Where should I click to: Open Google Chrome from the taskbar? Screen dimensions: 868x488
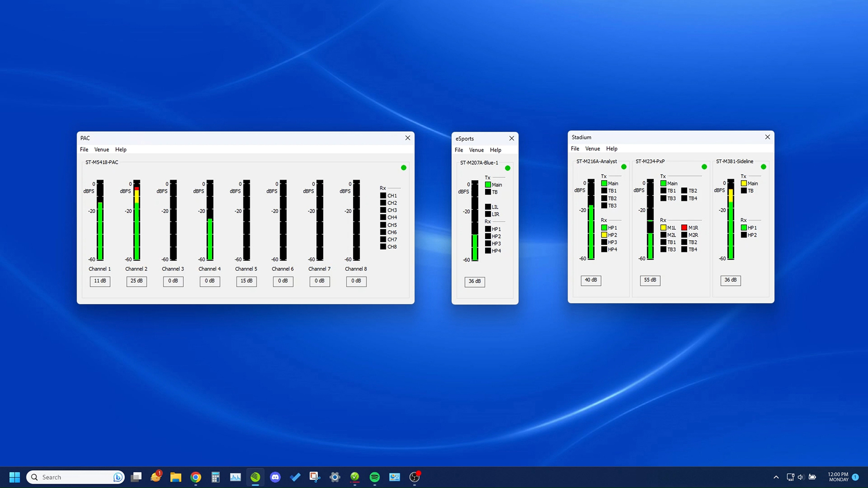pyautogui.click(x=196, y=477)
